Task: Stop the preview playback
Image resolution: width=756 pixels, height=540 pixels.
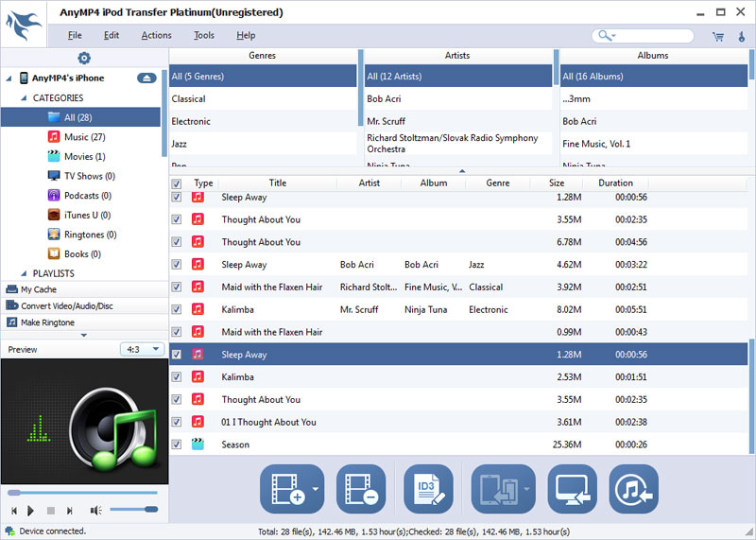Action: click(51, 510)
